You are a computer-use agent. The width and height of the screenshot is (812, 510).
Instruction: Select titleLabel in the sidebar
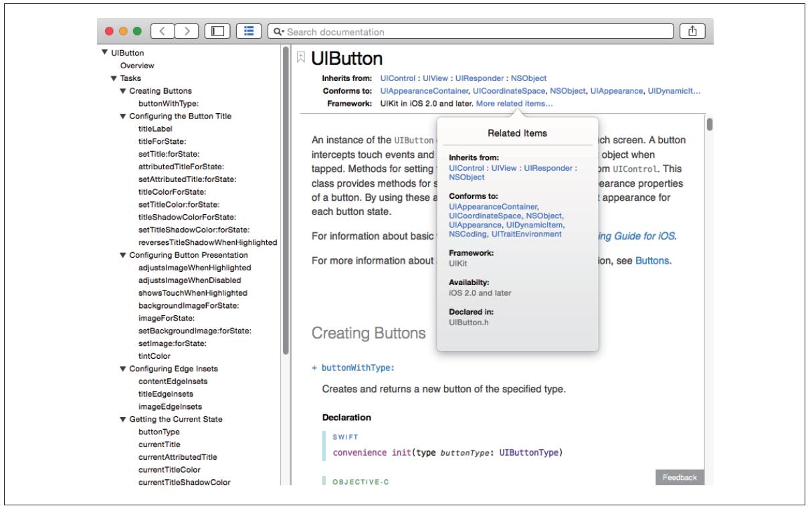point(156,129)
